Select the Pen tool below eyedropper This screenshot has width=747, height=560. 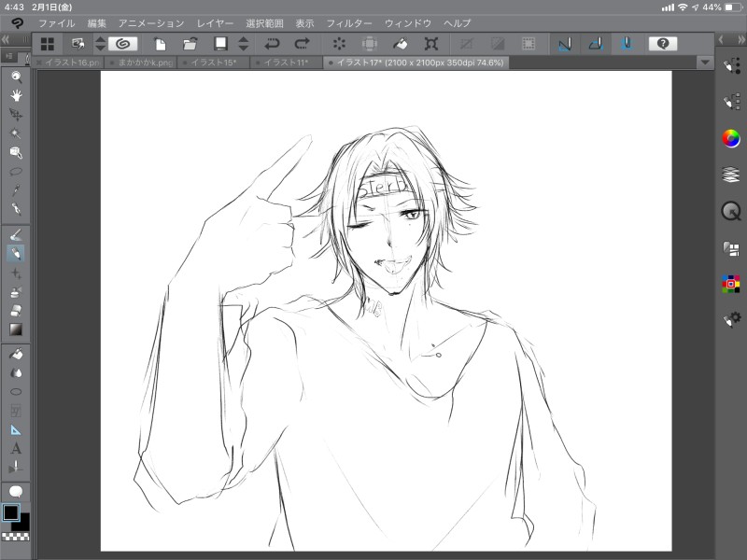coord(16,209)
